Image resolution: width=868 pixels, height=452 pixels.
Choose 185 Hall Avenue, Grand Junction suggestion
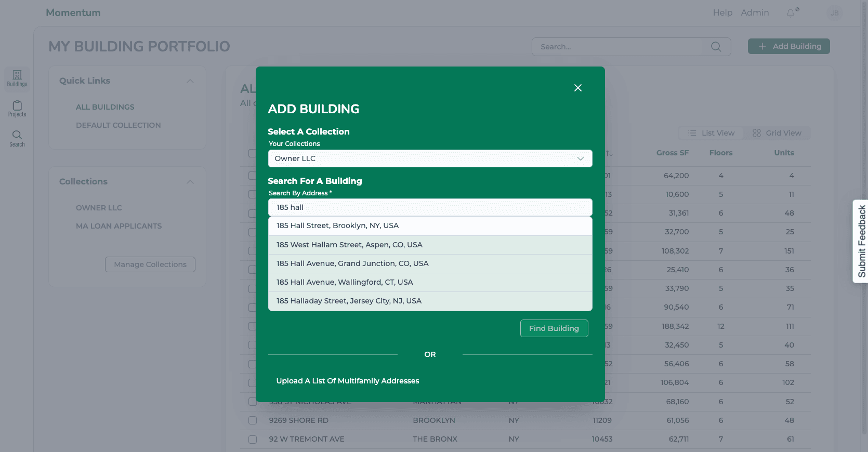point(430,263)
